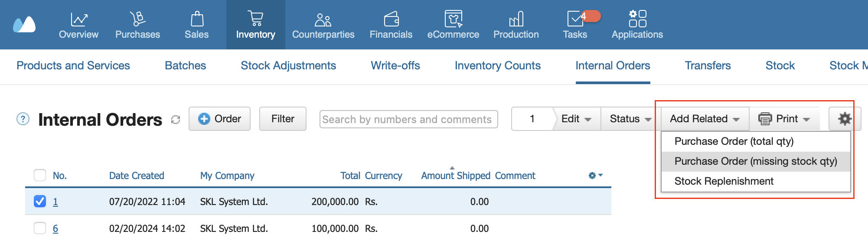868x241 pixels.
Task: Uncheck the checkbox for order 1
Action: (40, 201)
